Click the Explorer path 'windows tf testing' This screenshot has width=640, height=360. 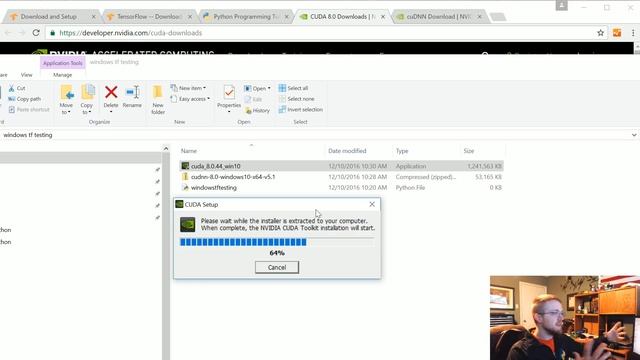tap(28, 135)
